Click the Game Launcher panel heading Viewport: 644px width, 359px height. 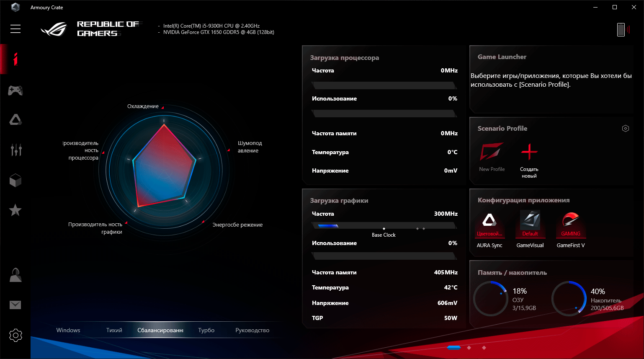tap(502, 57)
